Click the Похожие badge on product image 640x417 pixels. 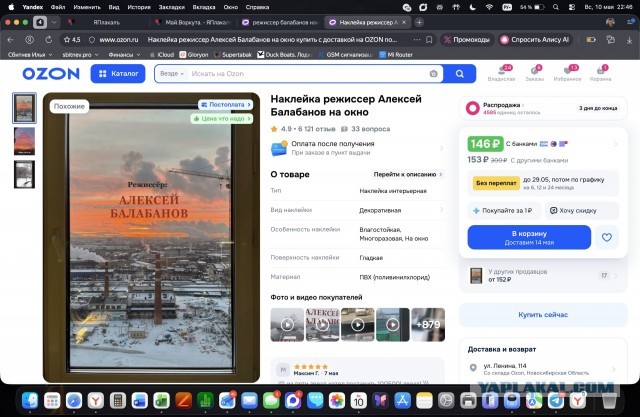pyautogui.click(x=69, y=106)
